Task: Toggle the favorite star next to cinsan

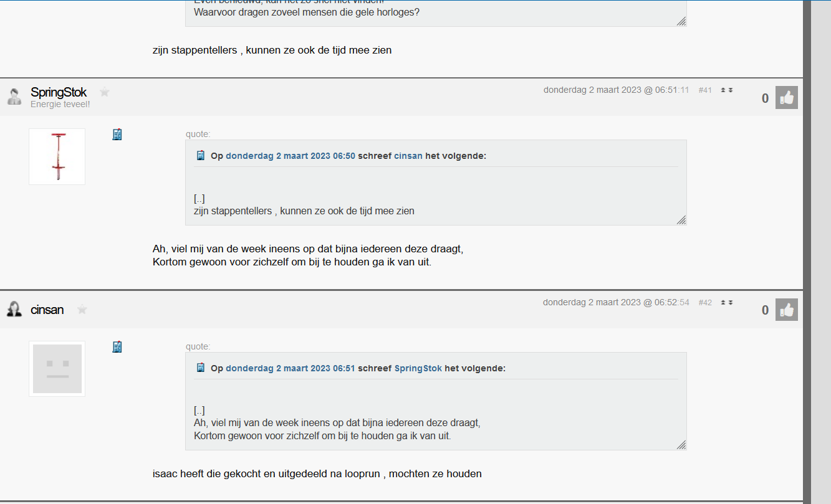Action: 82,309
